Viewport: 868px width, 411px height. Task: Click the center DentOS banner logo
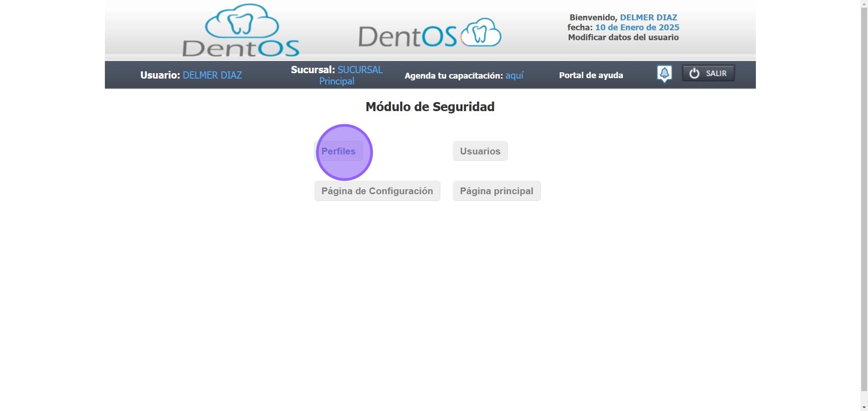pyautogui.click(x=430, y=33)
